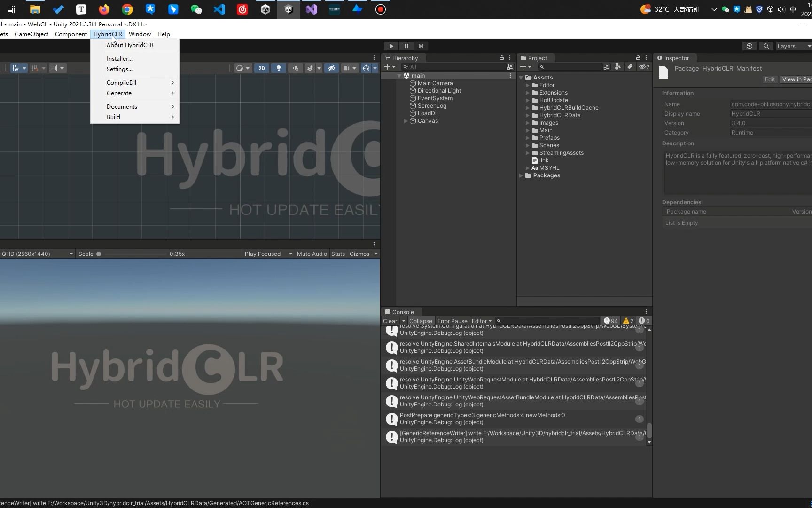Image resolution: width=812 pixels, height=508 pixels.
Task: Open the Console Editor dropdown
Action: (481, 321)
